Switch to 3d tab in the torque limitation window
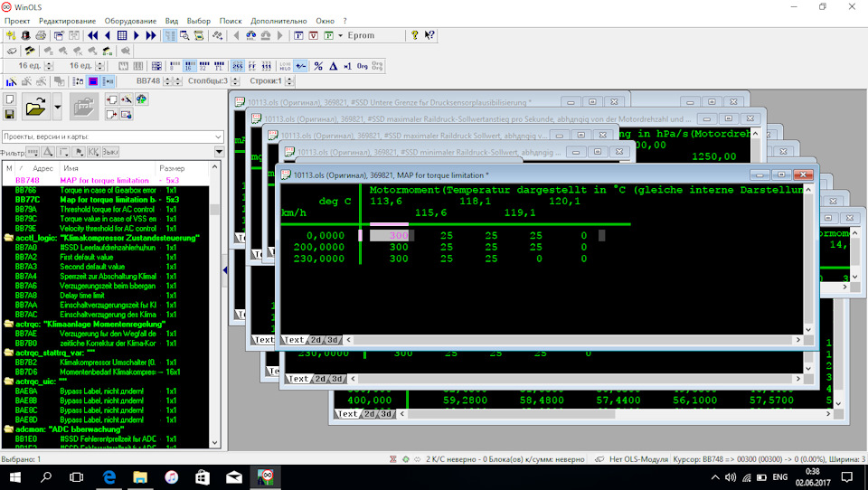 pyautogui.click(x=332, y=340)
